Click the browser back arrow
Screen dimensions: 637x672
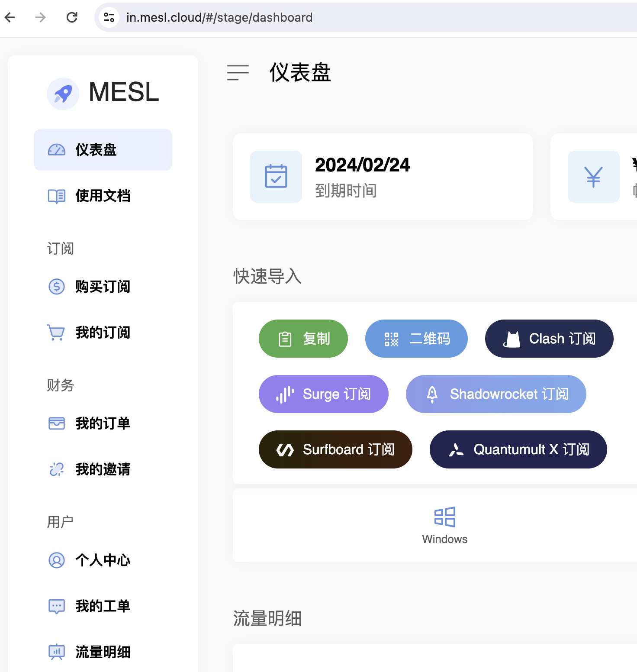point(10,17)
